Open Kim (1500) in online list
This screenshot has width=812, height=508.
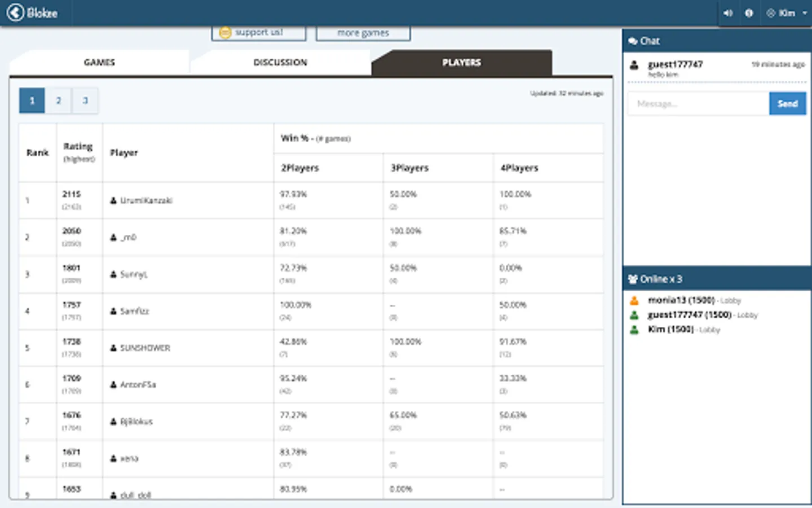click(670, 330)
